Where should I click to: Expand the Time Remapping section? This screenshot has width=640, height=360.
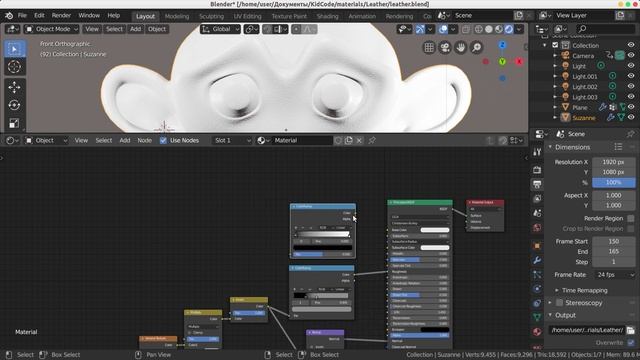click(557, 290)
